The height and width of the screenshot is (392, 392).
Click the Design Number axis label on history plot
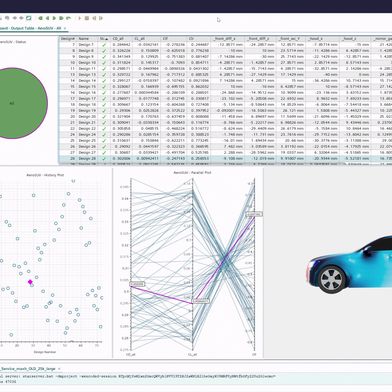coord(45,352)
